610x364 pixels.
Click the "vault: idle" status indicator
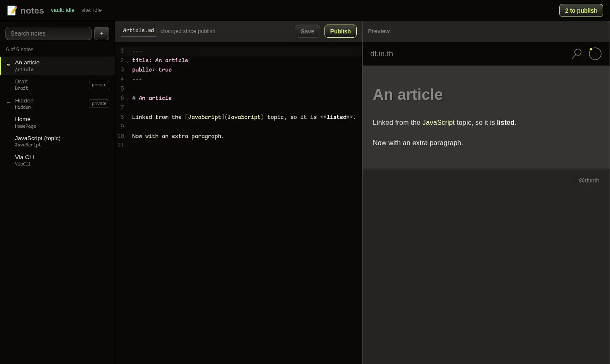point(63,10)
